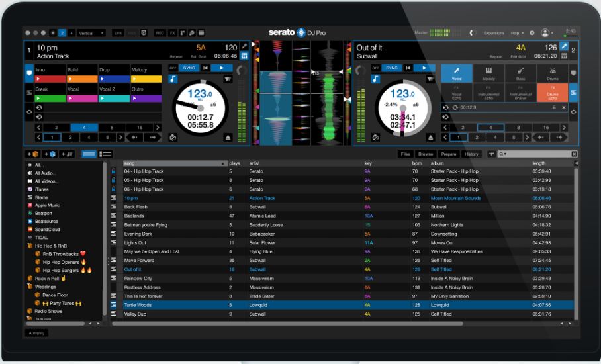Click SYNC on deck 1
Viewport: 601px width, 364px height.
pos(189,68)
